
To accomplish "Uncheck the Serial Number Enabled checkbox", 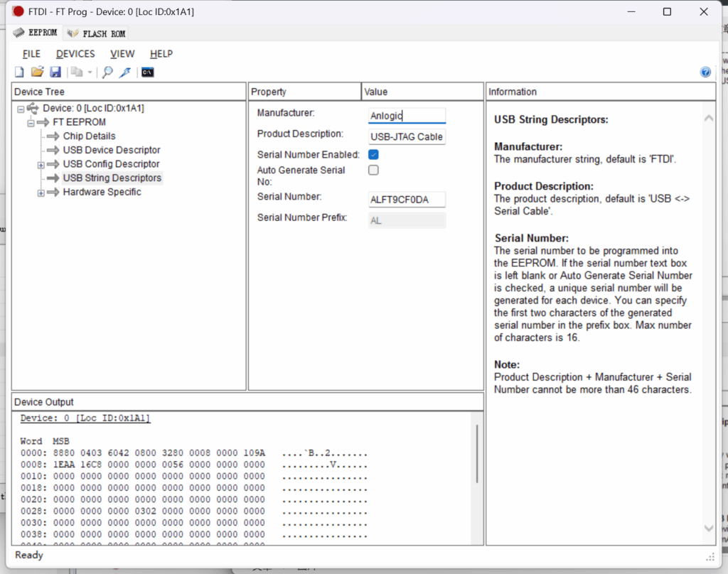I will (x=373, y=155).
